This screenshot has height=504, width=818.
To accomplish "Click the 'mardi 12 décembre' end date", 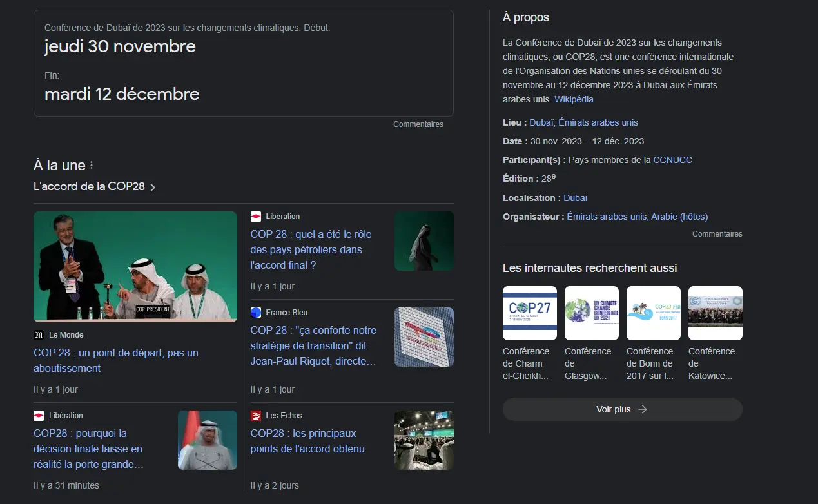I will pos(122,94).
